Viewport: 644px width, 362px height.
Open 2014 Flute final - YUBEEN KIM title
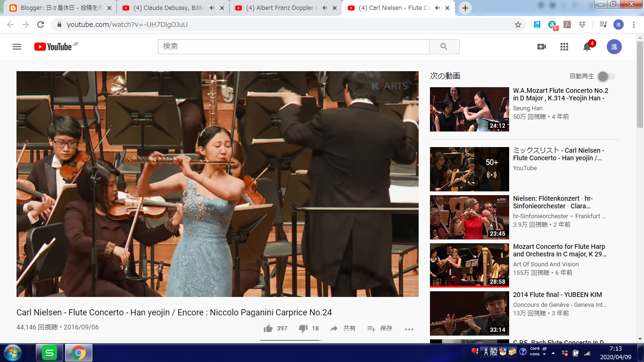pos(557,295)
